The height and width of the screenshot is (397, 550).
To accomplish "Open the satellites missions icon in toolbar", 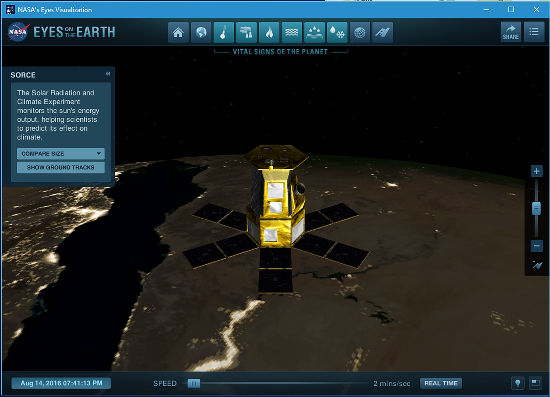I will click(x=382, y=33).
